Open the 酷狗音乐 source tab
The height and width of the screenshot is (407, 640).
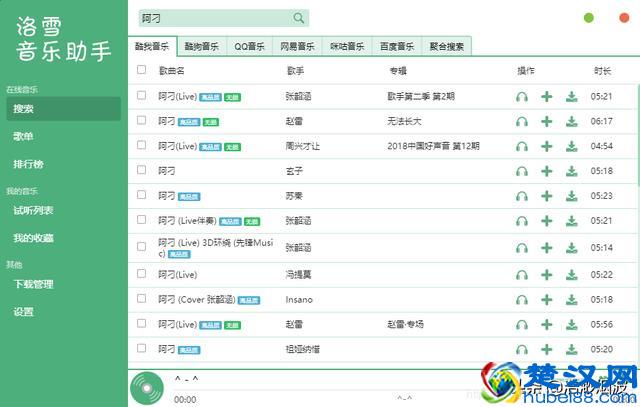pos(202,46)
